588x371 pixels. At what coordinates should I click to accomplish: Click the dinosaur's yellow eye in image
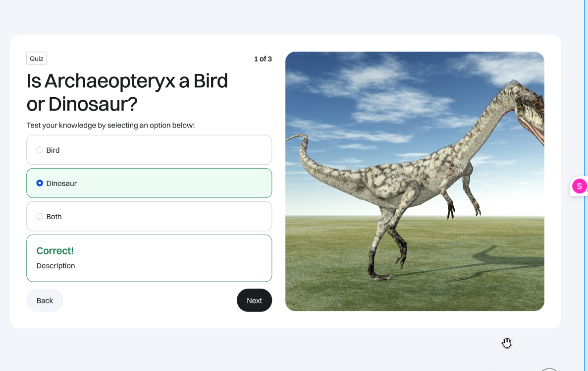click(521, 105)
